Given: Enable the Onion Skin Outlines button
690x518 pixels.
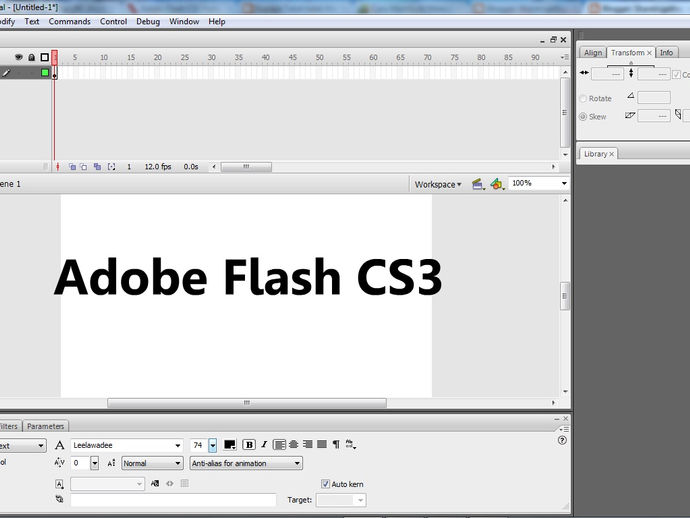Looking at the screenshot, I should coord(84,167).
